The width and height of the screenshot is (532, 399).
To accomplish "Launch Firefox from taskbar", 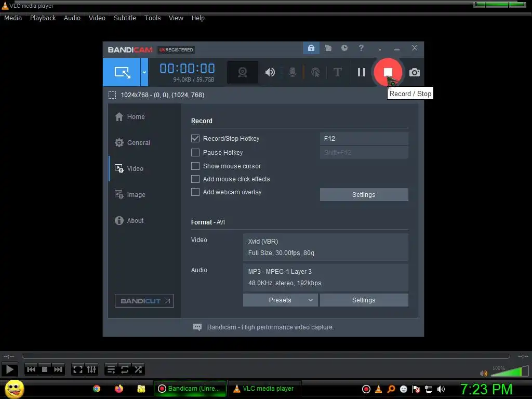I will coord(119,389).
